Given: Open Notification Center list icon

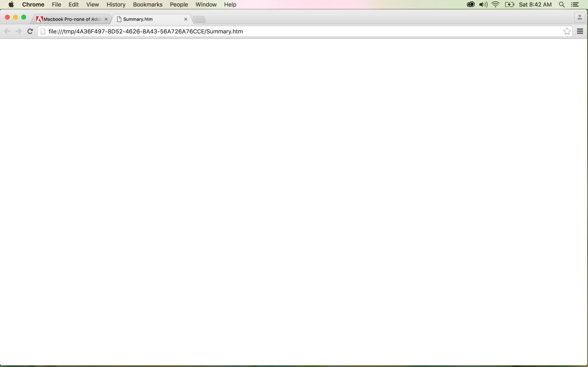Looking at the screenshot, I should pos(575,5).
